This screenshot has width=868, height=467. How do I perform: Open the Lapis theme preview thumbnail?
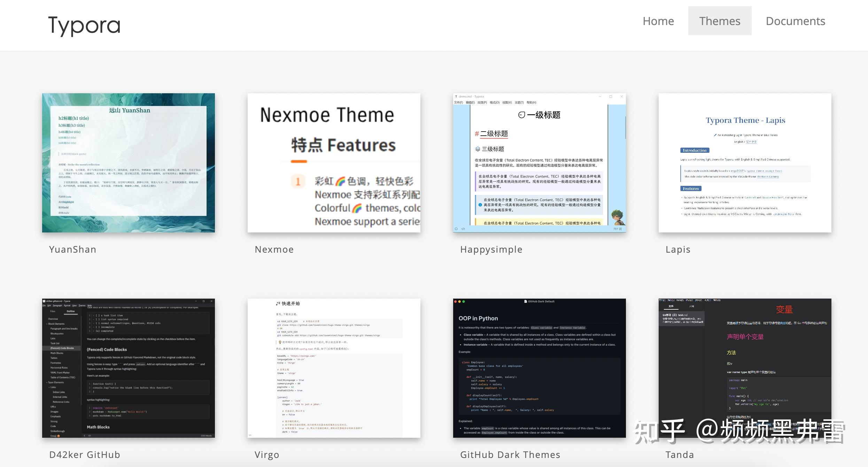(x=745, y=163)
